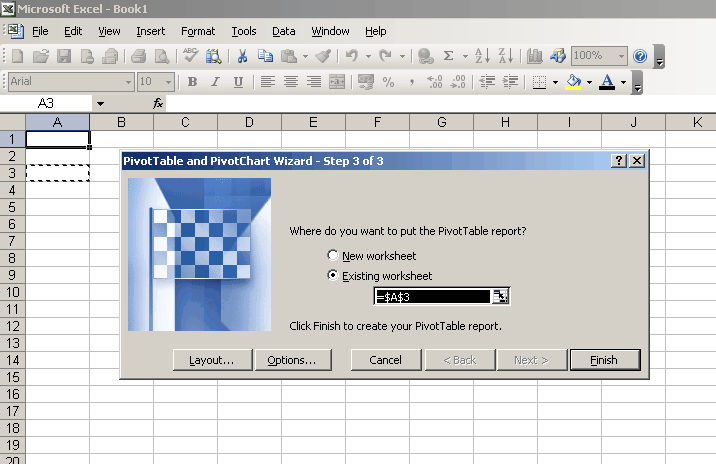Image resolution: width=716 pixels, height=464 pixels.
Task: Expand the Name Box dropdown arrow
Action: point(100,104)
